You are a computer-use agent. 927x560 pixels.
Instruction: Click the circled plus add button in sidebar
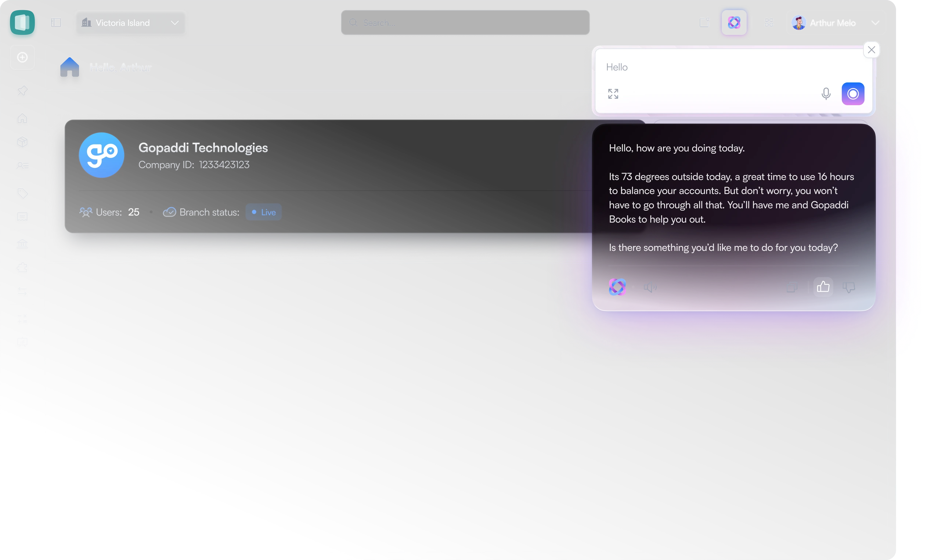point(22,57)
